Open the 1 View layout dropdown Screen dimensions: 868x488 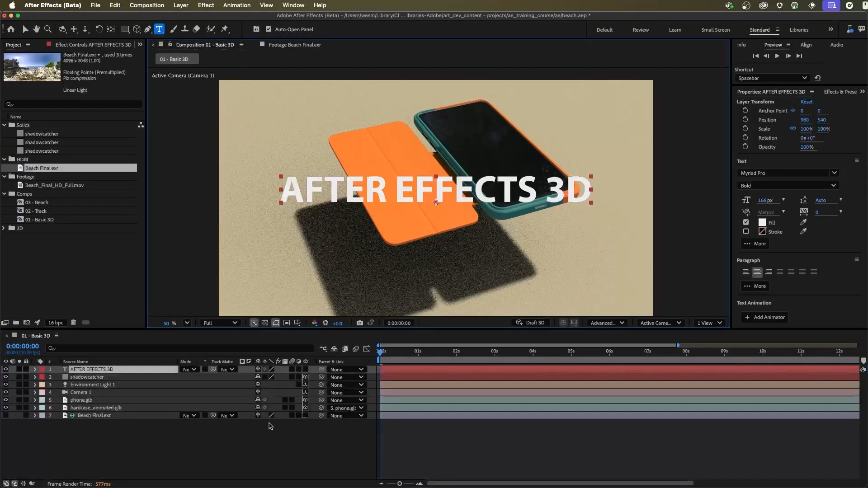(x=709, y=323)
